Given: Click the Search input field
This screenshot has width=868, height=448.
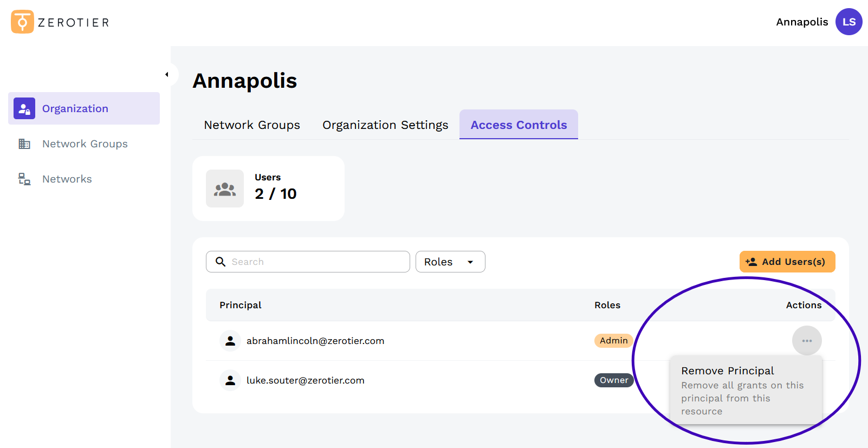Looking at the screenshot, I should pos(317,262).
